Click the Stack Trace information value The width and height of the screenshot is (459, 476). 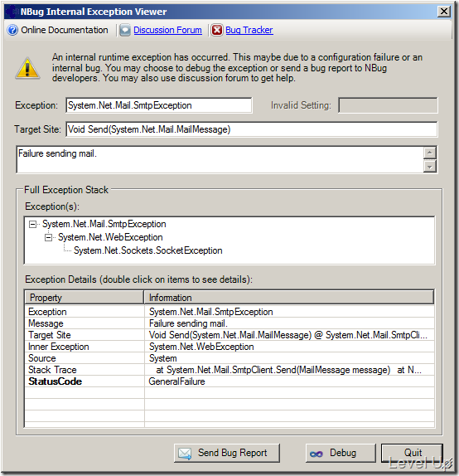(289, 370)
